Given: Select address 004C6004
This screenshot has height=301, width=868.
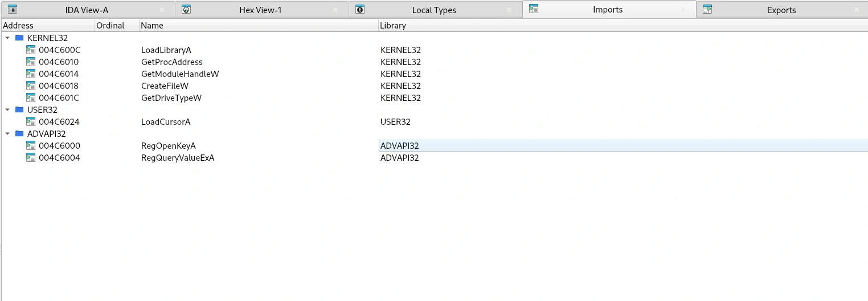Looking at the screenshot, I should (x=59, y=157).
